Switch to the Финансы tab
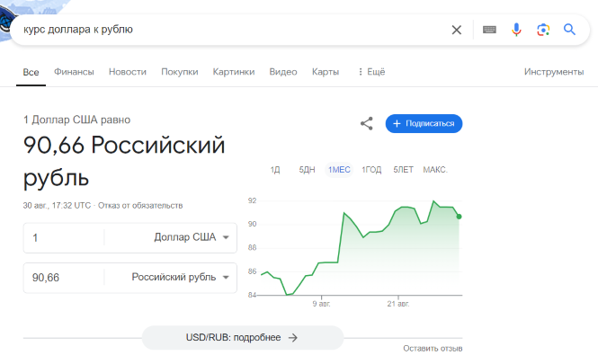Screen dimensions: 598x364 (74, 72)
